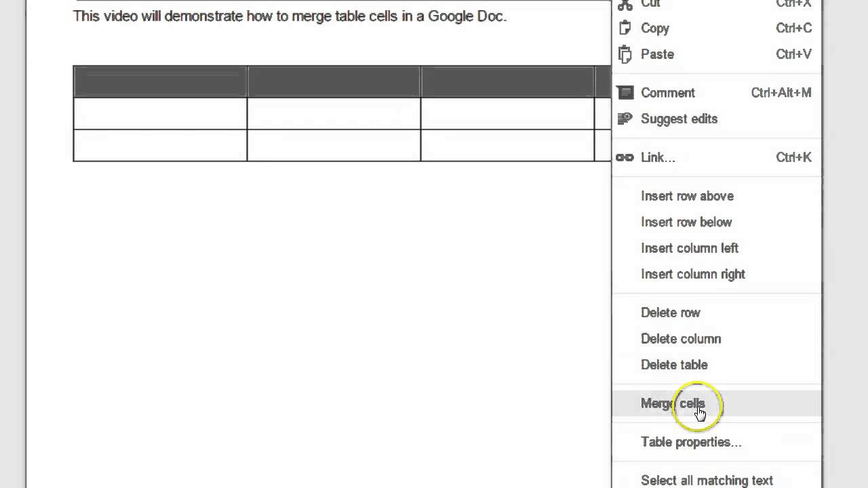Click Merge cells in the context menu
The height and width of the screenshot is (488, 868).
click(x=717, y=403)
